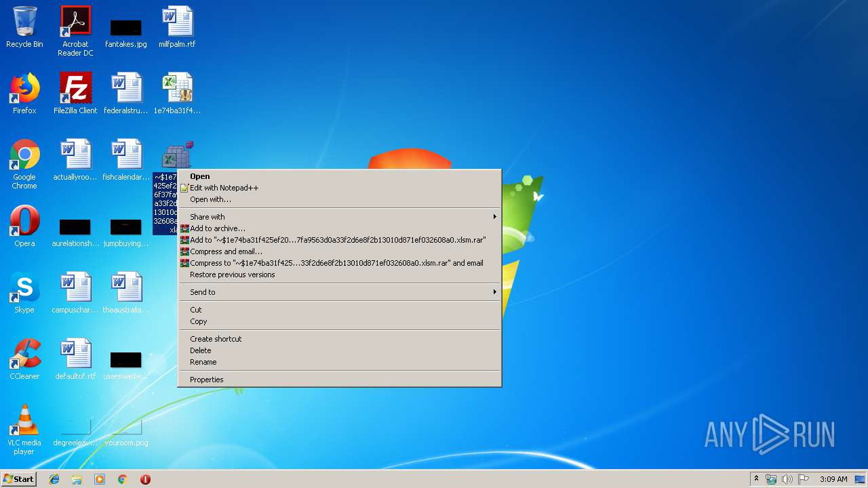Select the Skype desktop shortcut

(24, 293)
